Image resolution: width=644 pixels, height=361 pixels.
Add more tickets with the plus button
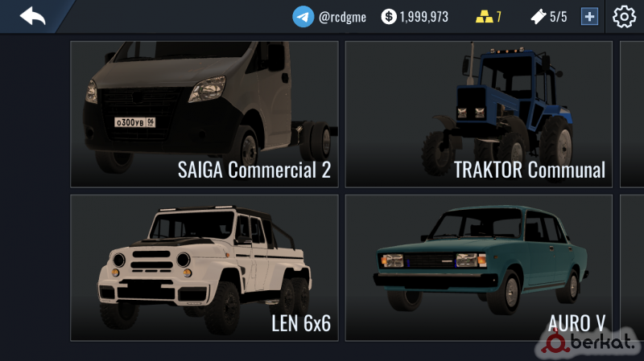coord(589,17)
